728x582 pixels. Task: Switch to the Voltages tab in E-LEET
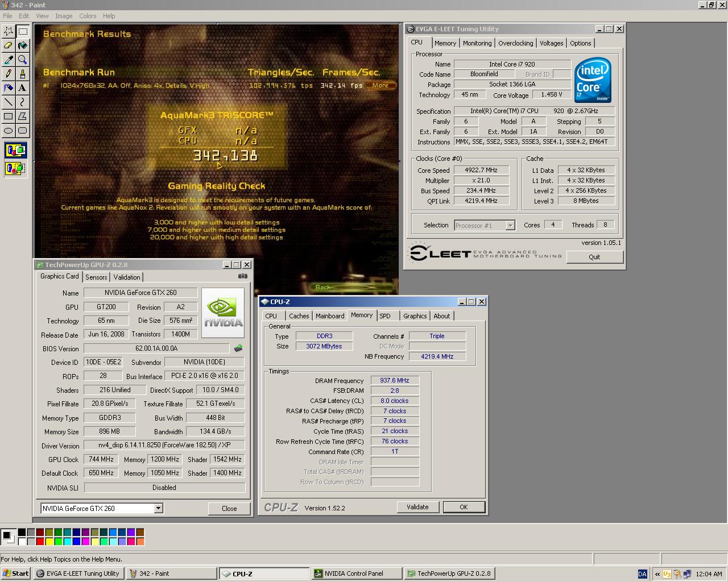551,43
